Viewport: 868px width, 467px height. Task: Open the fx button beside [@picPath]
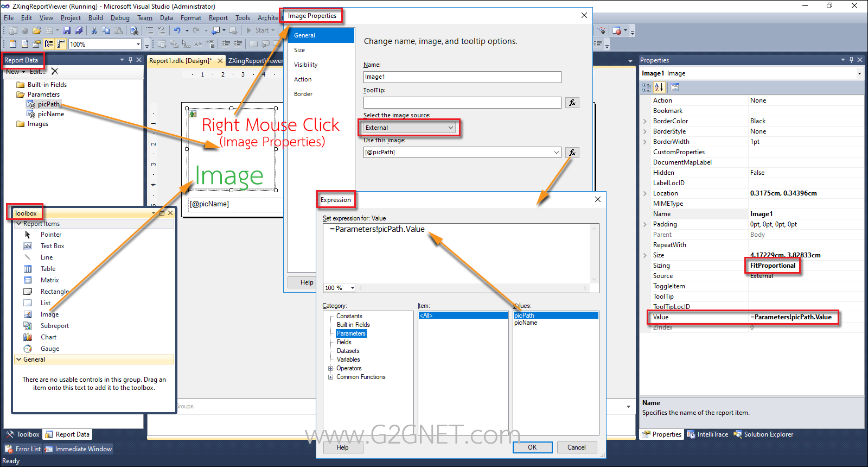pos(572,153)
